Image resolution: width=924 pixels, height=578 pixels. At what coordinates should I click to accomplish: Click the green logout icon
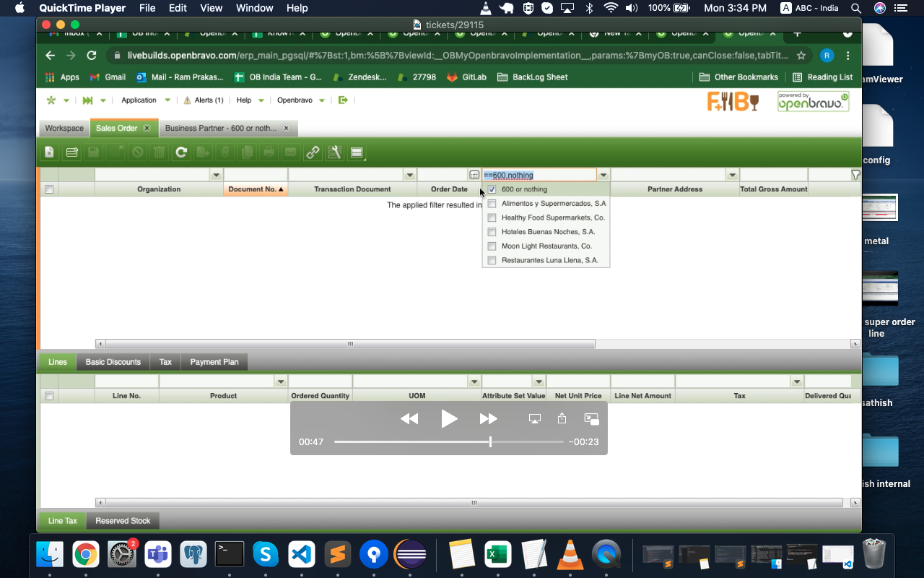343,100
